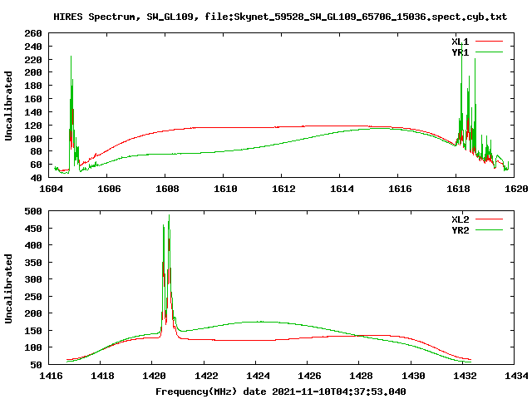
Task: Click the Frequency(MHz) date axis label
Action: click(281, 392)
